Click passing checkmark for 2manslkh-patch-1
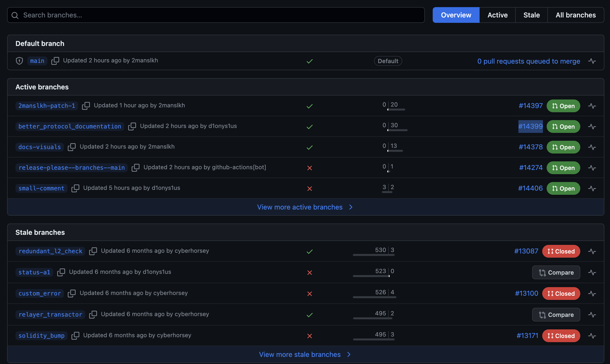Viewport: 610px width, 364px height. 309,106
